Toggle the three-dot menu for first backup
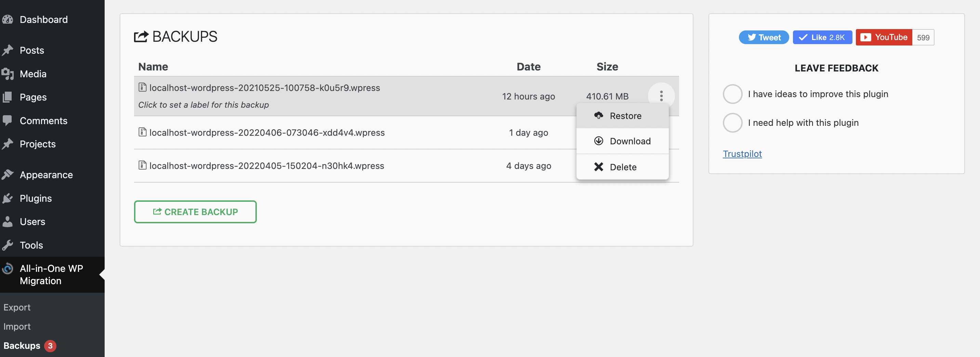Image resolution: width=980 pixels, height=357 pixels. click(x=661, y=96)
